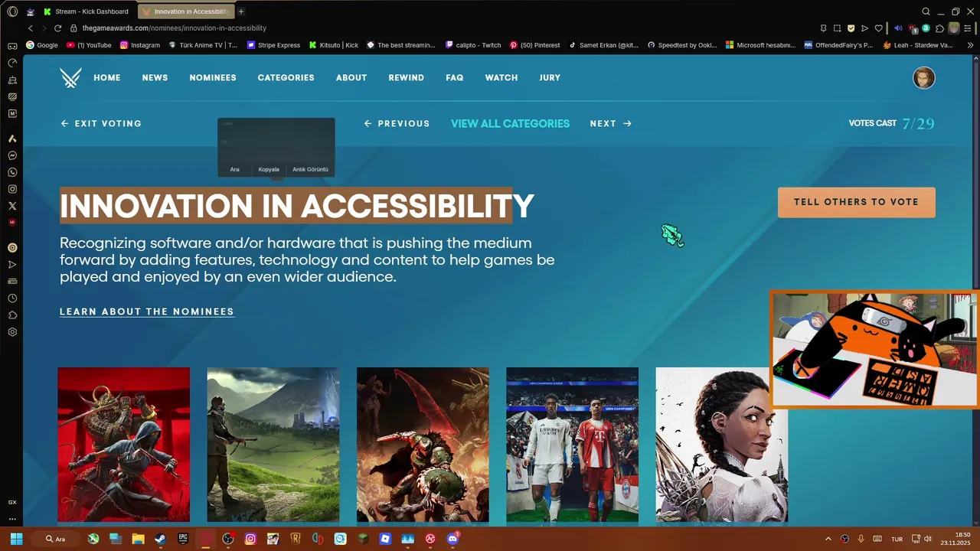Open a new browser tab
This screenshot has width=980, height=551.
(241, 11)
